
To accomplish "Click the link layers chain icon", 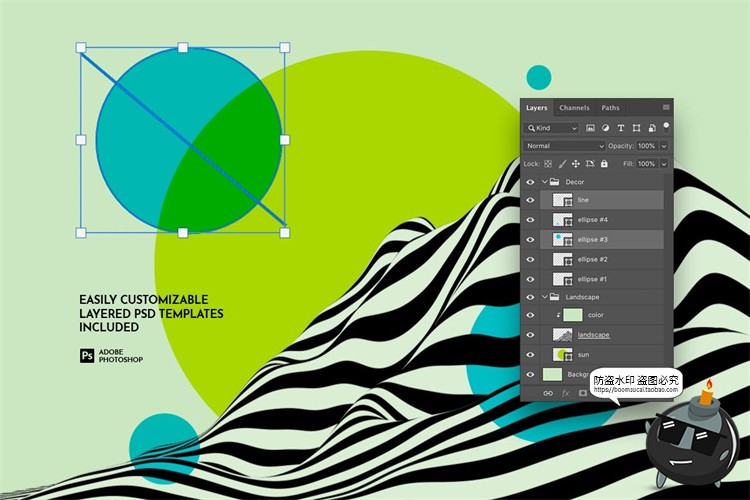I will pos(547,393).
